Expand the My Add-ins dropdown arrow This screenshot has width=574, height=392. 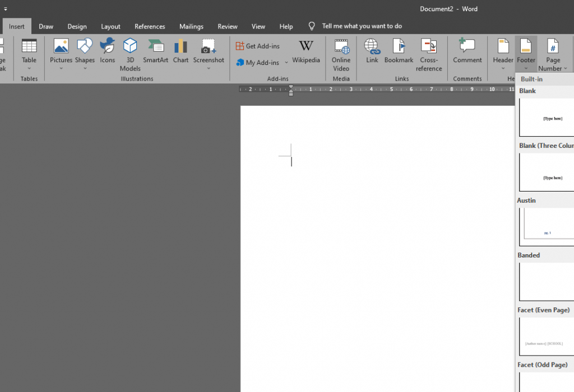point(286,63)
